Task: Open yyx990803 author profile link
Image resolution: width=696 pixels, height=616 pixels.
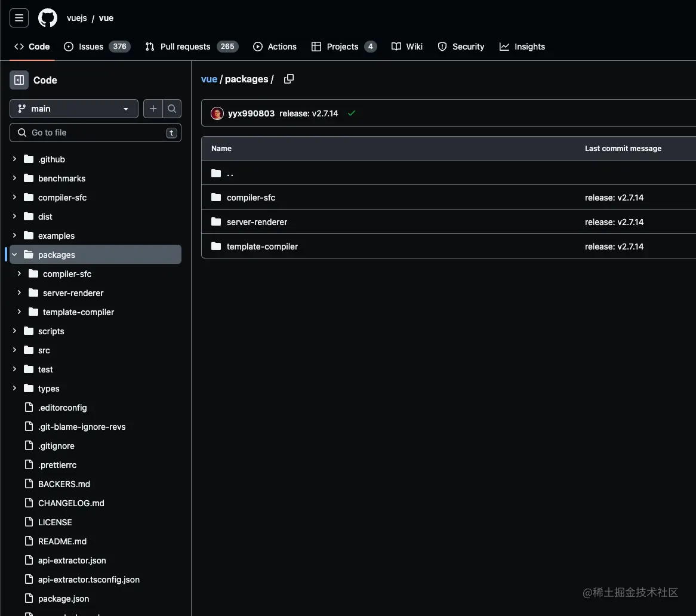Action: (x=251, y=113)
